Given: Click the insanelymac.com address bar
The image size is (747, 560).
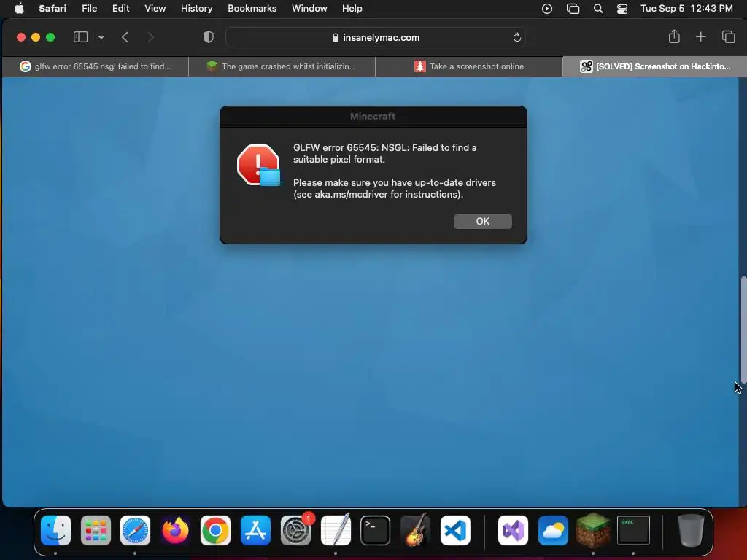Looking at the screenshot, I should [376, 37].
